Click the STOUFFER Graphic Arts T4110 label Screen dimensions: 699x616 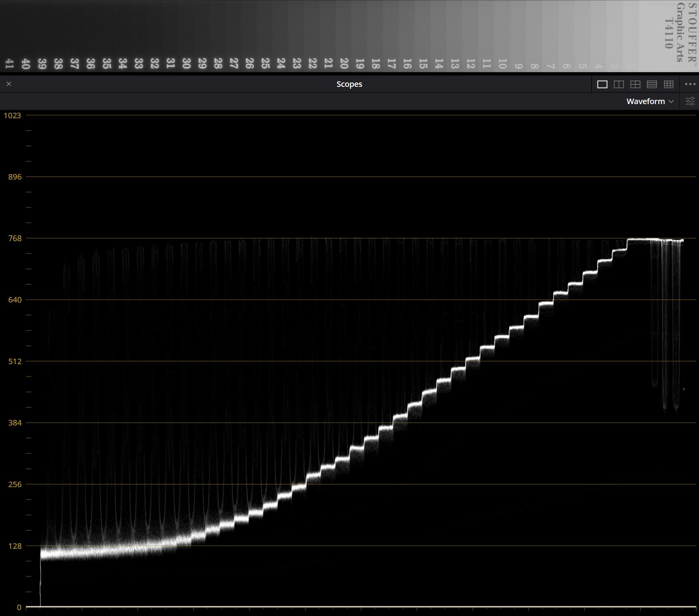click(680, 31)
